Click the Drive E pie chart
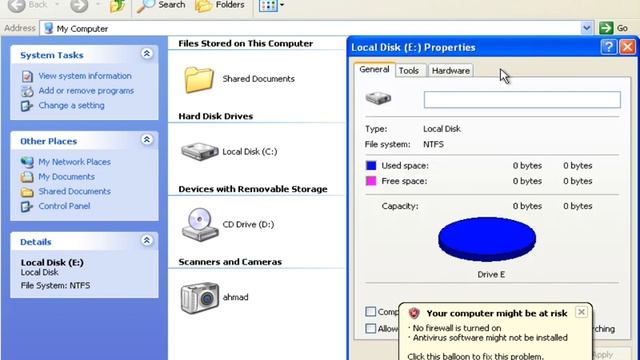 pyautogui.click(x=487, y=239)
